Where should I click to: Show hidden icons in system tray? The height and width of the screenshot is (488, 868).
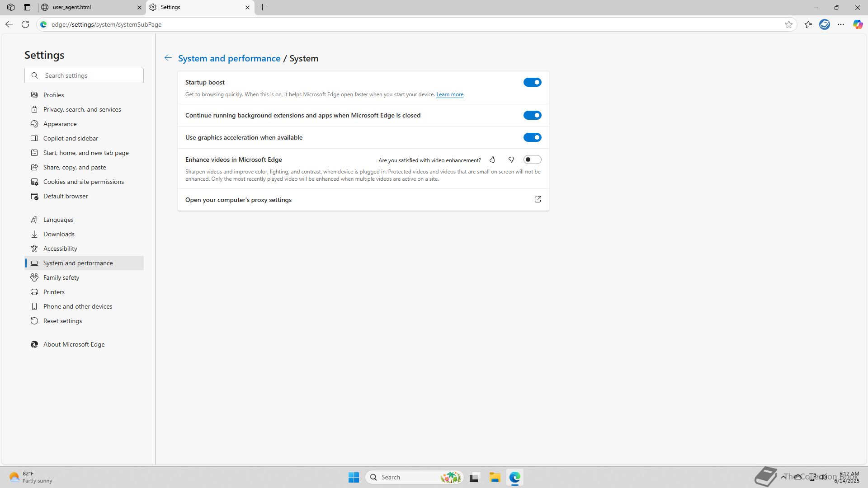[783, 477]
